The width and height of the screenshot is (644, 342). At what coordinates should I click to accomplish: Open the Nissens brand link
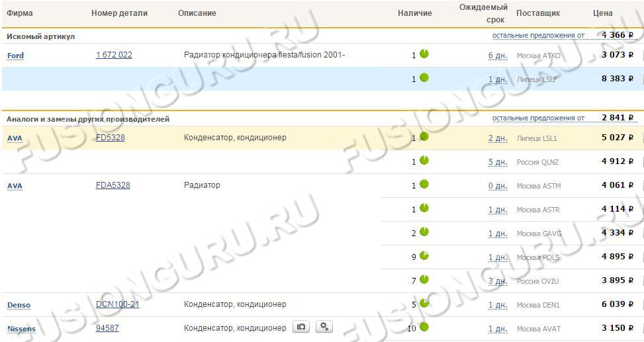coord(21,329)
